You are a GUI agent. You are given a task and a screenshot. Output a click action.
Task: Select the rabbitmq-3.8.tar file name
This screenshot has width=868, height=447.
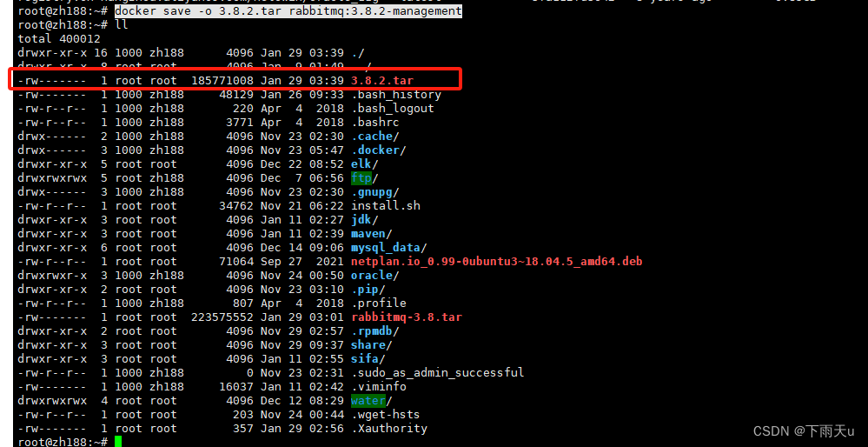point(407,317)
